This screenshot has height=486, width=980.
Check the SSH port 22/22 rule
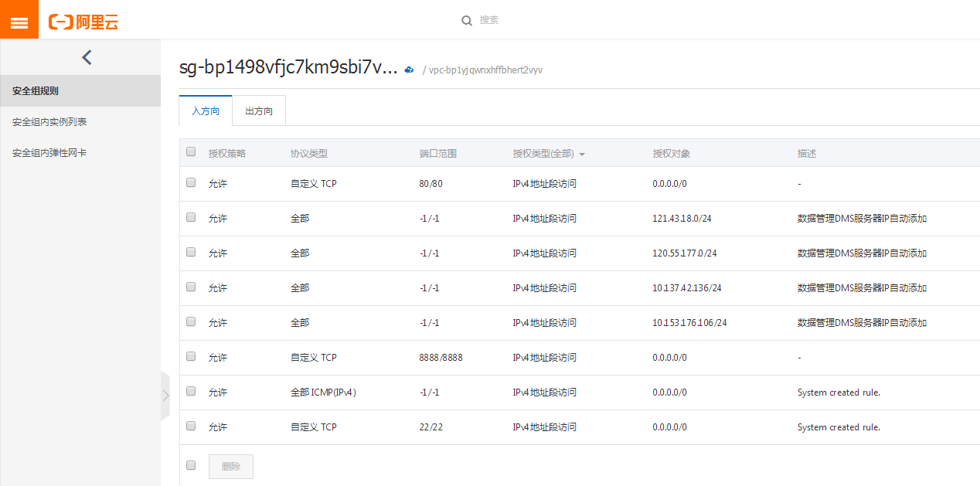pyautogui.click(x=191, y=427)
